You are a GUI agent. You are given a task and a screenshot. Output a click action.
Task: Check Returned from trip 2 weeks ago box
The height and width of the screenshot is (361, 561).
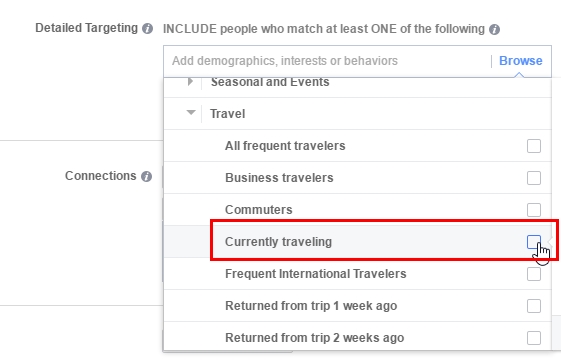coord(534,338)
